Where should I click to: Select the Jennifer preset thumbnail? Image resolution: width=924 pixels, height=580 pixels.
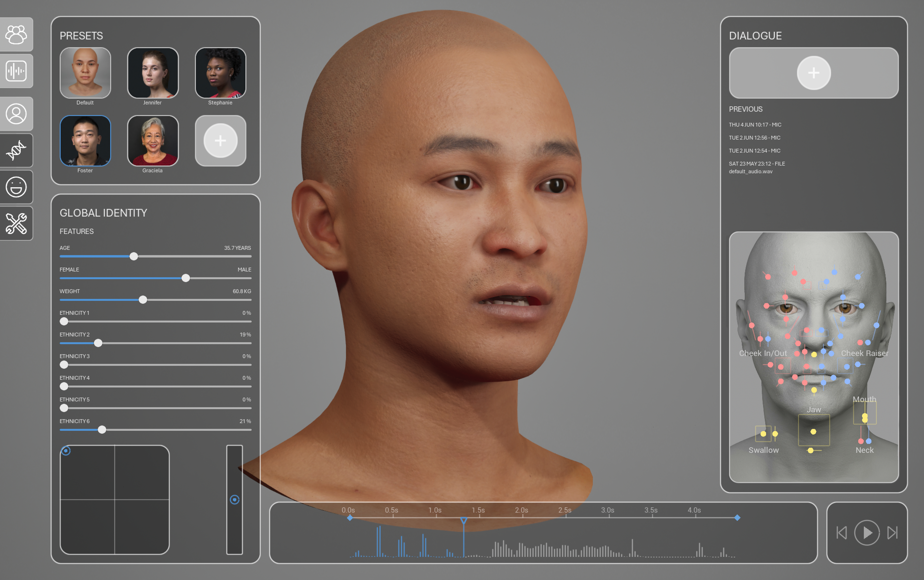coord(153,73)
